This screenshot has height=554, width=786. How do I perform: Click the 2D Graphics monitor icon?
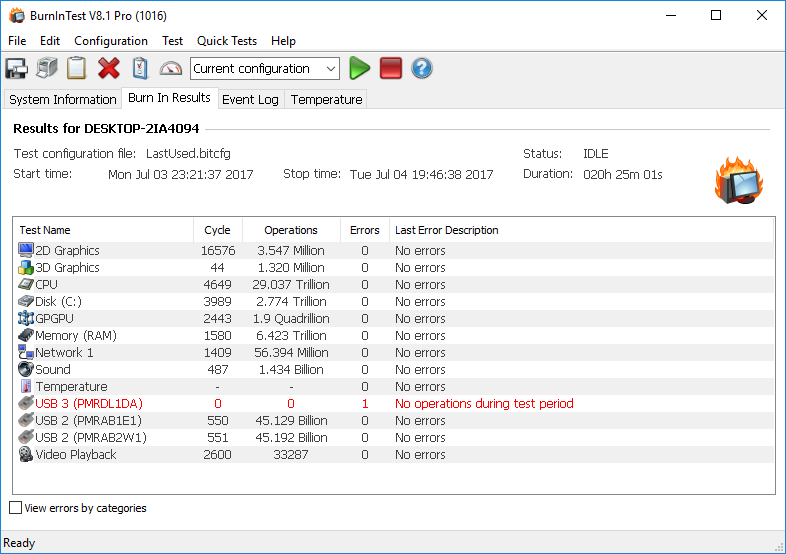click(x=26, y=250)
